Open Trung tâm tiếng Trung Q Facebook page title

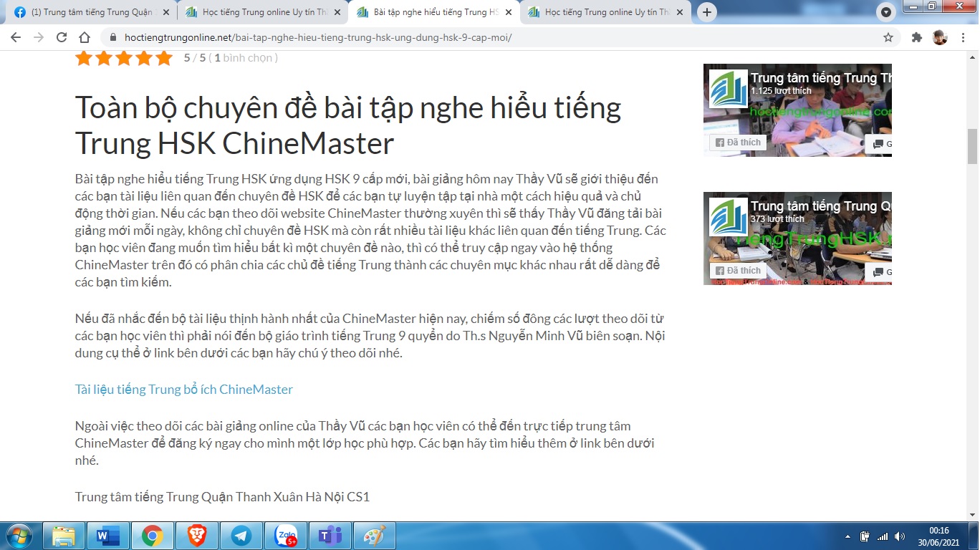[x=821, y=206]
